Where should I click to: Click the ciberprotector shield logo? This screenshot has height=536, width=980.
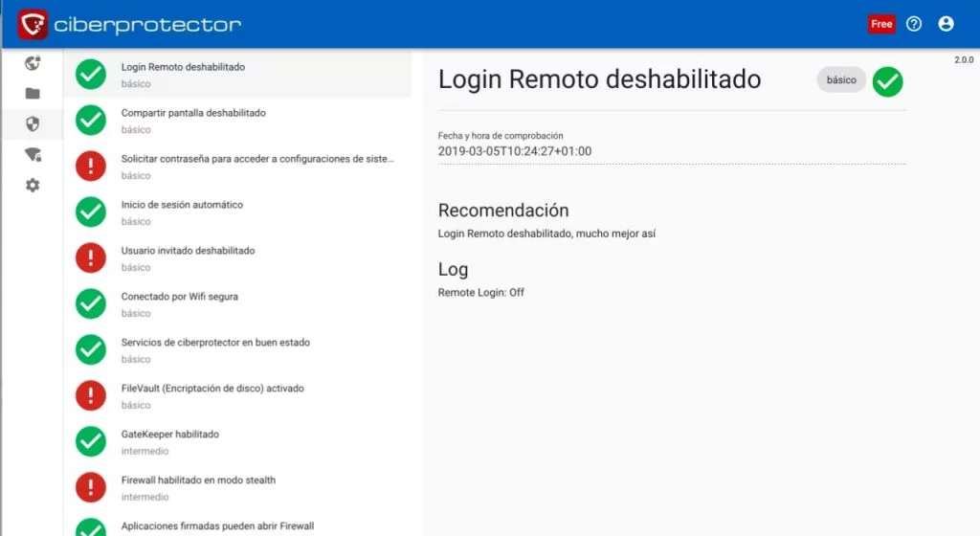pyautogui.click(x=33, y=24)
